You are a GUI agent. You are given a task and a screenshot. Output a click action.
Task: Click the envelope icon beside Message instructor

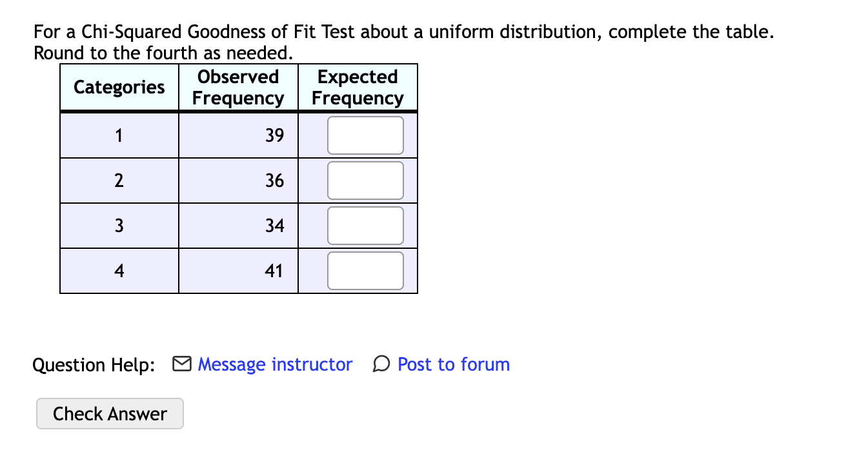181,364
